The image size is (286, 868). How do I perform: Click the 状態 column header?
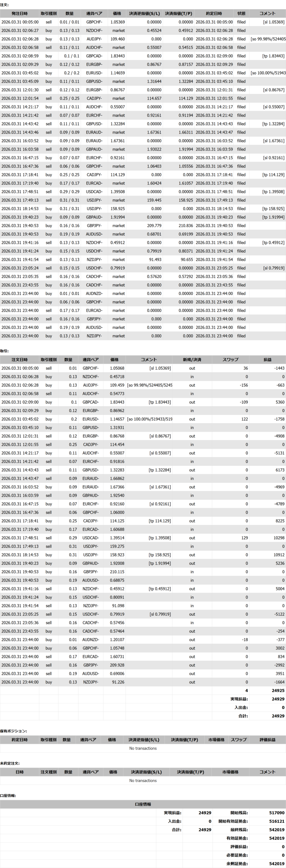click(241, 14)
